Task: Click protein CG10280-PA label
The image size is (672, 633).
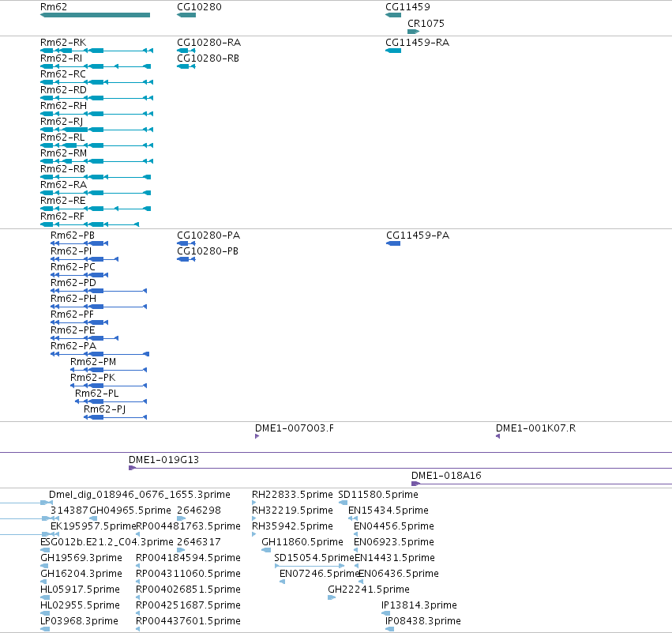Action: pyautogui.click(x=208, y=235)
